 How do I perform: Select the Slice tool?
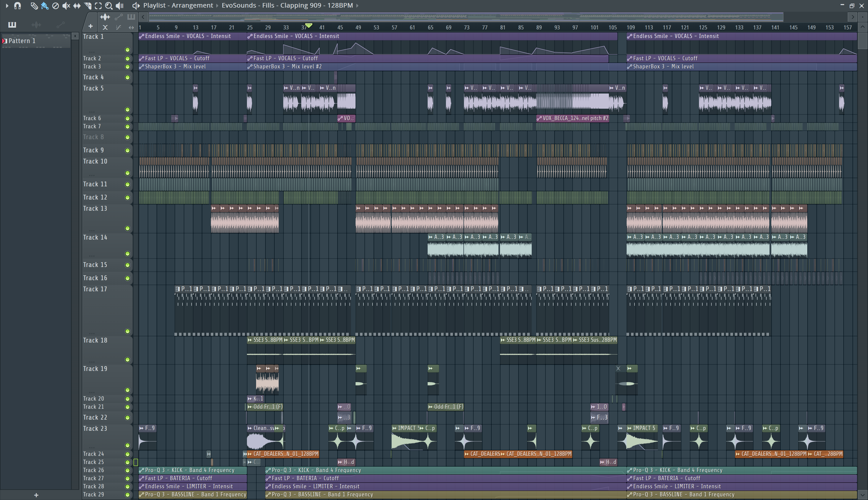click(x=87, y=6)
